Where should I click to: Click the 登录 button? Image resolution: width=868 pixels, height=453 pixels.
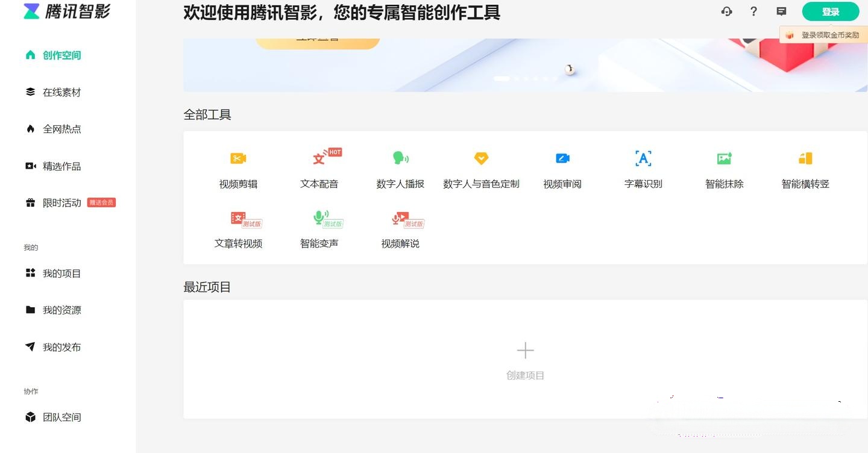[831, 11]
